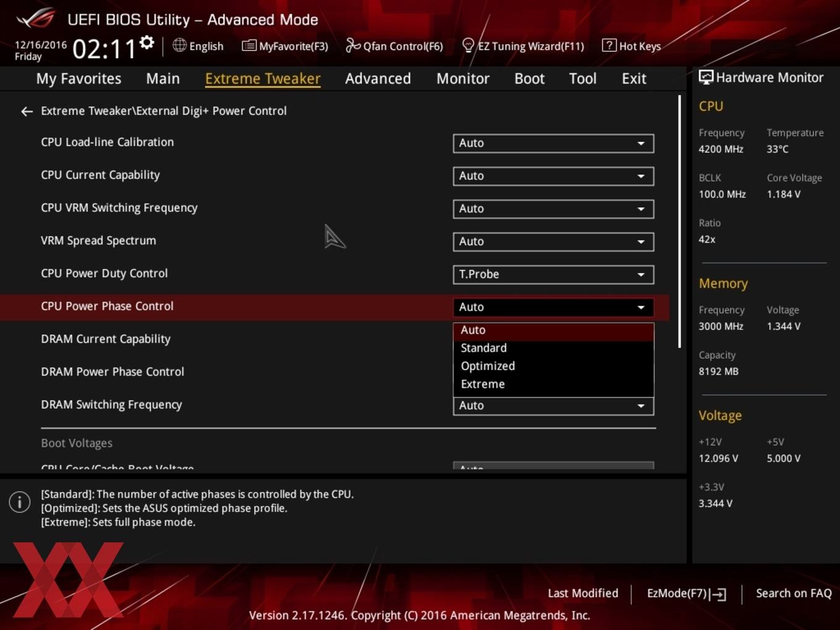Click the 12.096 V voltage reading
This screenshot has width=840, height=630.
[718, 458]
